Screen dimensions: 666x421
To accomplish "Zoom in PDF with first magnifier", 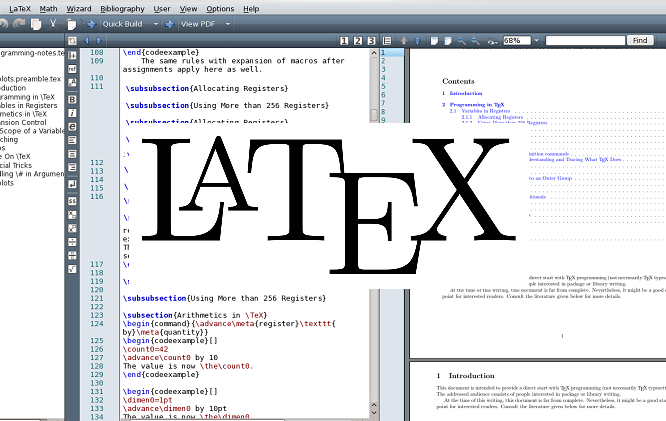I will click(462, 41).
